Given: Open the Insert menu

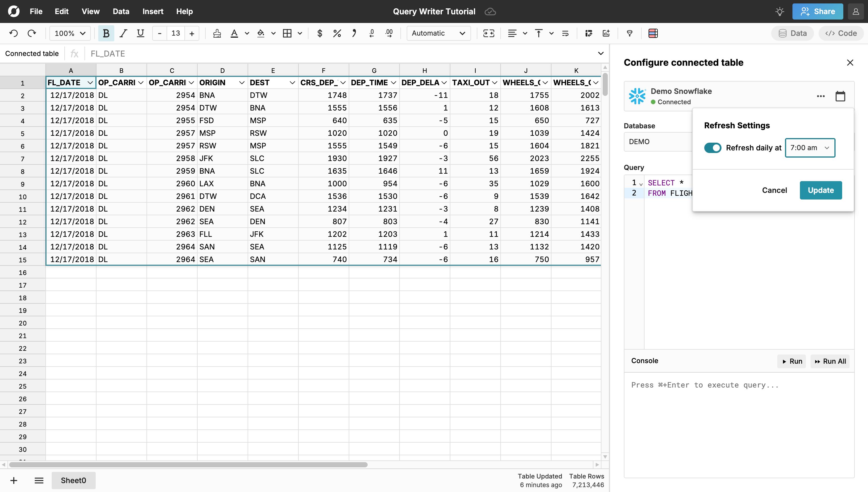Looking at the screenshot, I should tap(153, 11).
